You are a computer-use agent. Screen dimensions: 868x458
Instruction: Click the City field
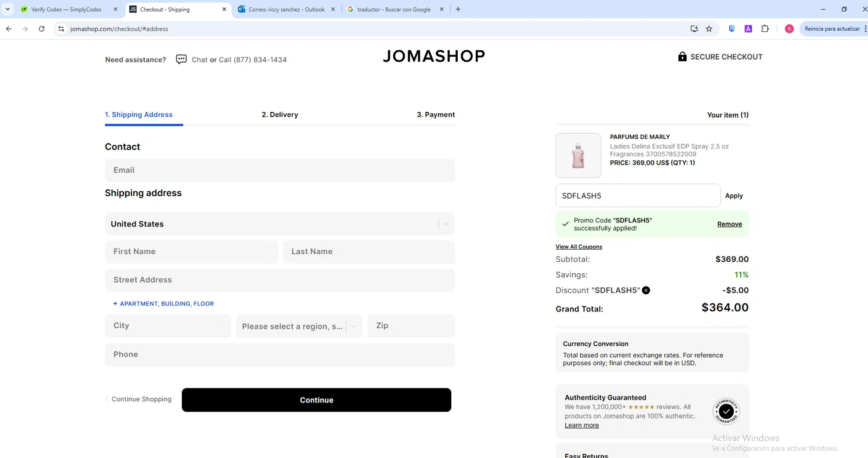click(x=168, y=326)
